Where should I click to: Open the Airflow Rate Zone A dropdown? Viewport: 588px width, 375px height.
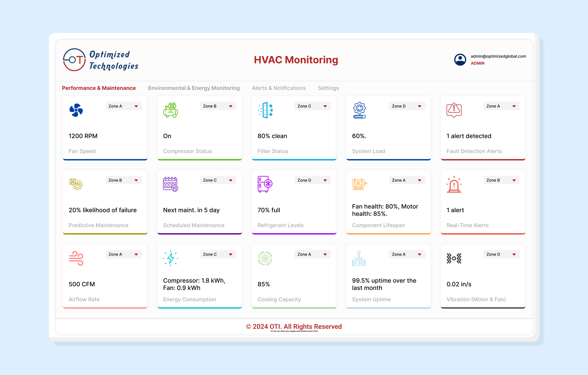[124, 254]
